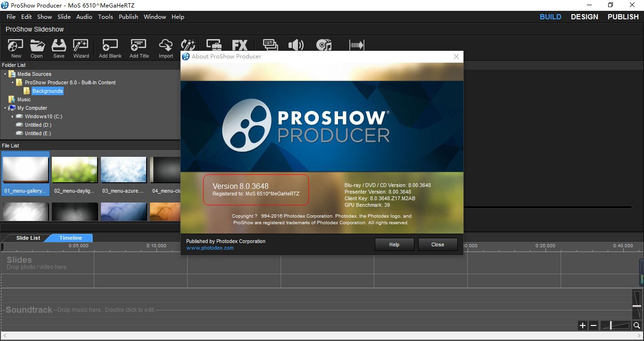Open the FX effects icon
Viewport: 644px width, 341px height.
[x=240, y=45]
